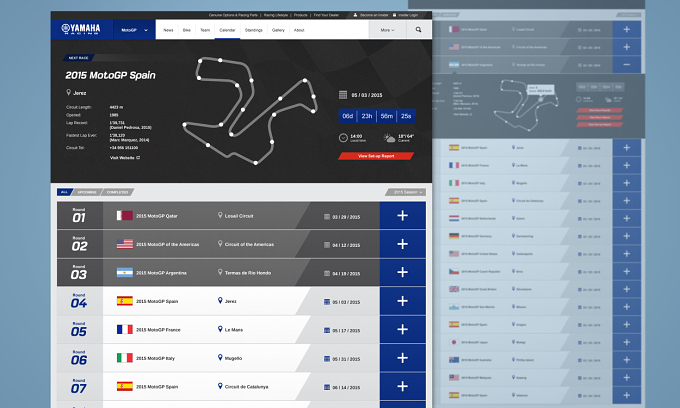Open the Racing Lifestyle link
The image size is (680, 408).
(x=276, y=15)
